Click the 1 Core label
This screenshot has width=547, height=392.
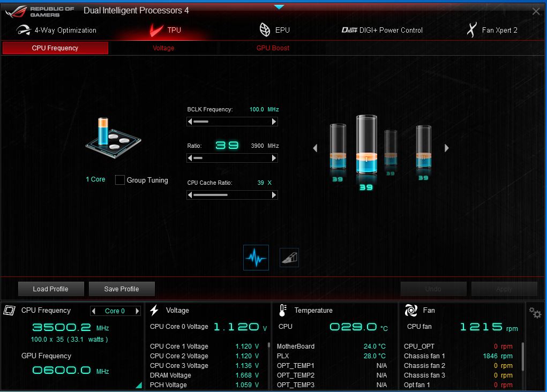(95, 179)
